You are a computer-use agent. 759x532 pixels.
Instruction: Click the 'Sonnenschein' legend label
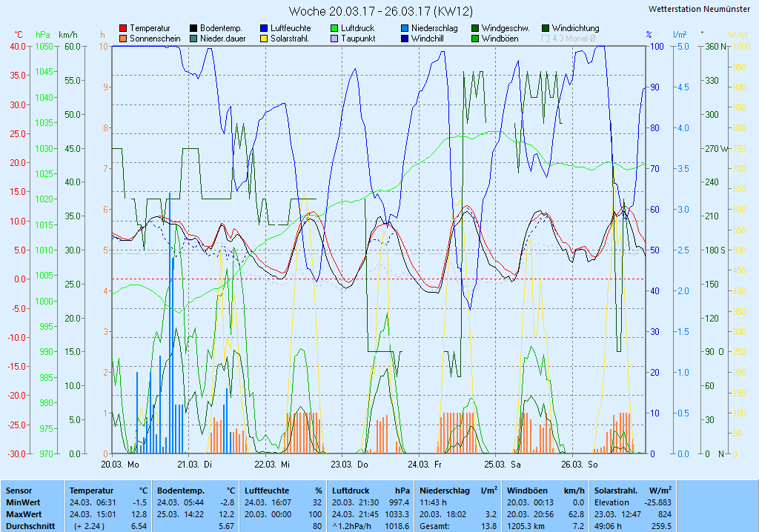155,39
